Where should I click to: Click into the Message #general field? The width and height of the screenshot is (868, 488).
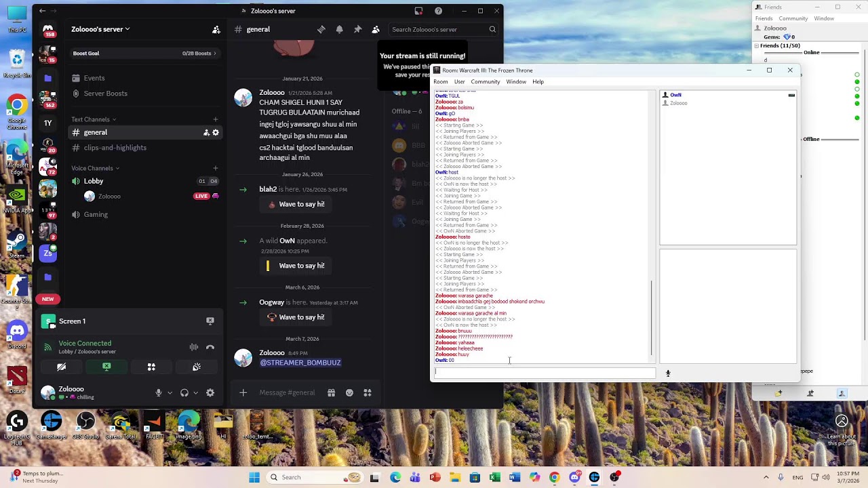pyautogui.click(x=287, y=392)
